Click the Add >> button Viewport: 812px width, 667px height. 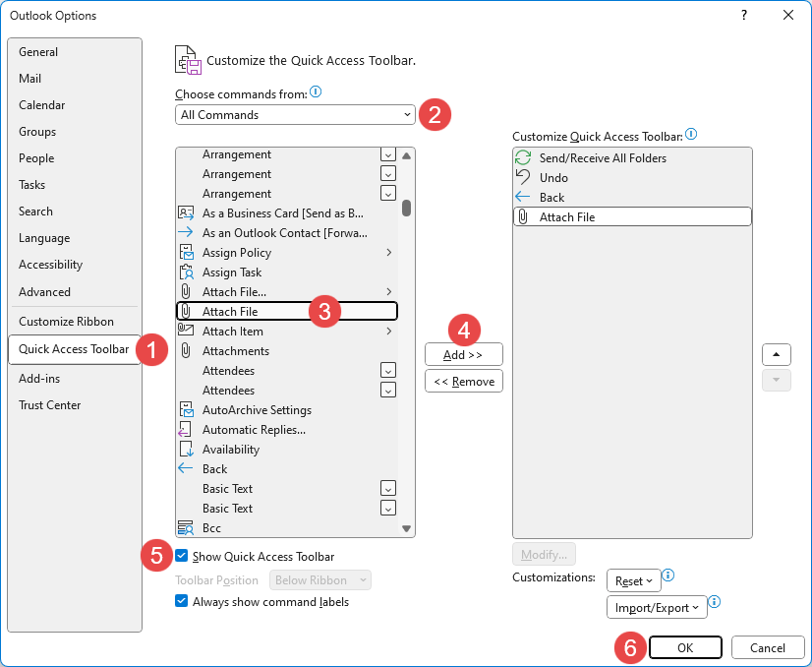(x=463, y=355)
